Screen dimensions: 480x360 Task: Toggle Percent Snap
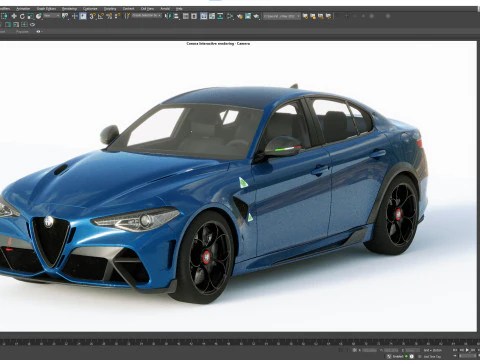(x=109, y=16)
